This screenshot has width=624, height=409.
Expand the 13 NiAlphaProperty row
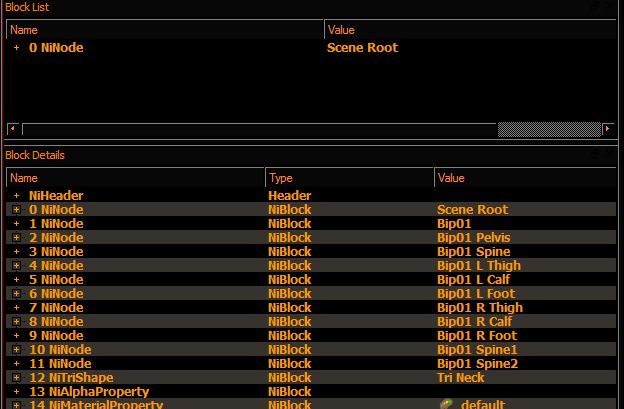pyautogui.click(x=16, y=391)
